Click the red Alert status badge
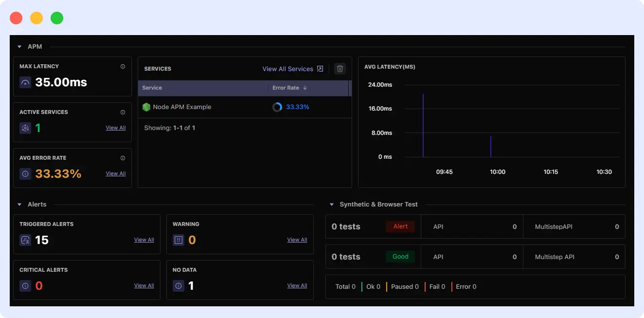Image resolution: width=644 pixels, height=318 pixels. pos(400,226)
